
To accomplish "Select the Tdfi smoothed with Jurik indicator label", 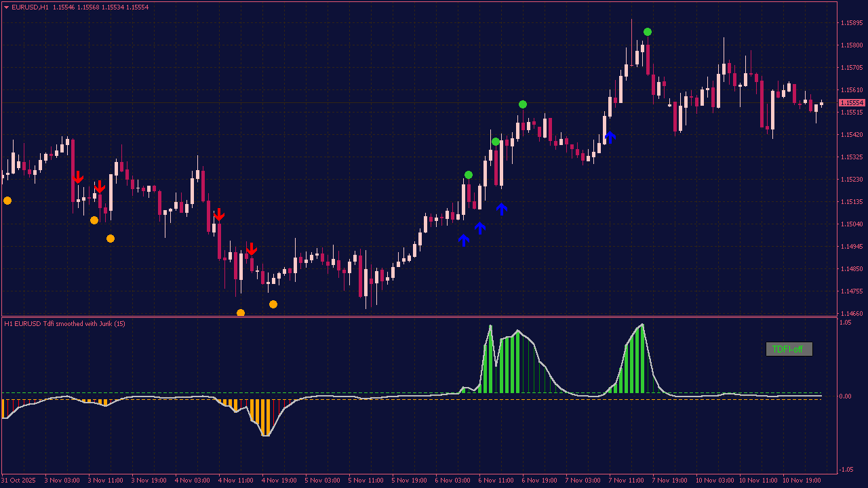I will 64,324.
